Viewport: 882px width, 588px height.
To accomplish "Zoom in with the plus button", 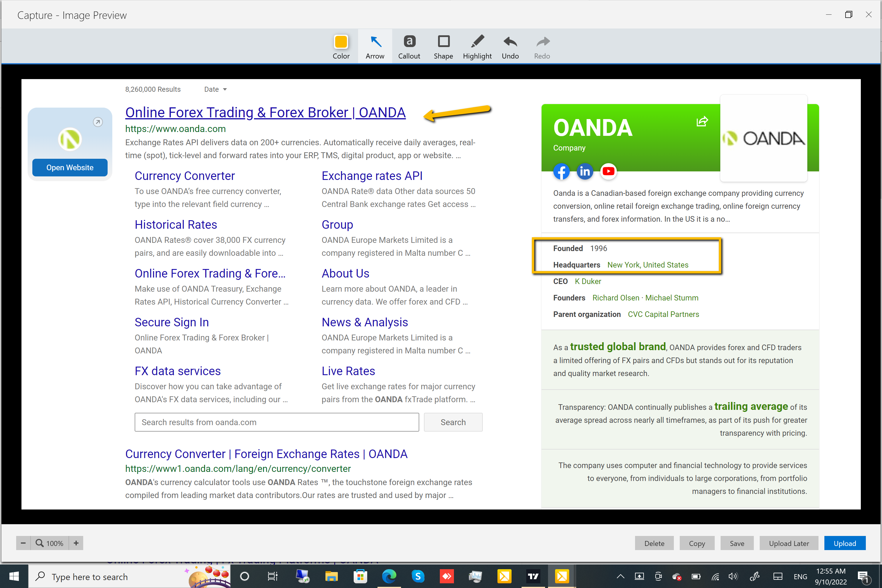I will (x=76, y=543).
